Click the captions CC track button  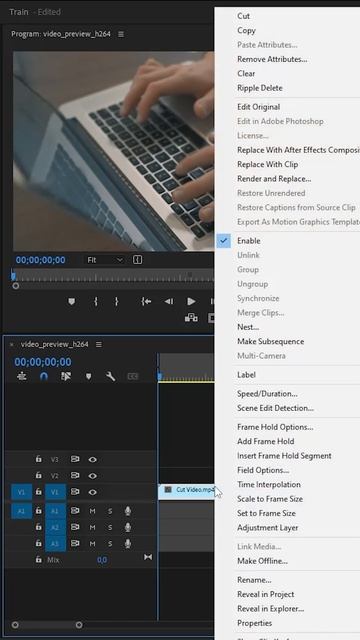tap(133, 376)
